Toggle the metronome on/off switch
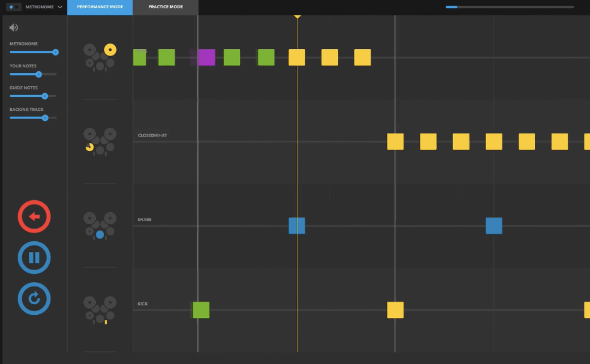Screen dimensions: 590x364 point(14,7)
